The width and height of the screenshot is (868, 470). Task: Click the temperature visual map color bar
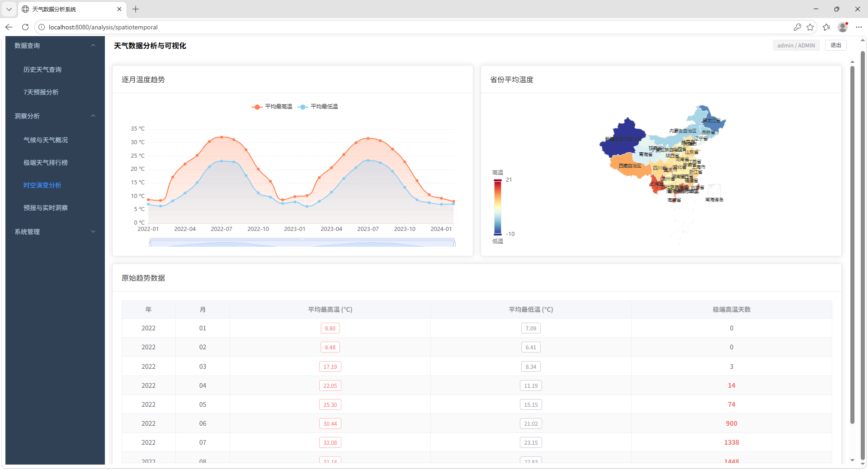497,207
